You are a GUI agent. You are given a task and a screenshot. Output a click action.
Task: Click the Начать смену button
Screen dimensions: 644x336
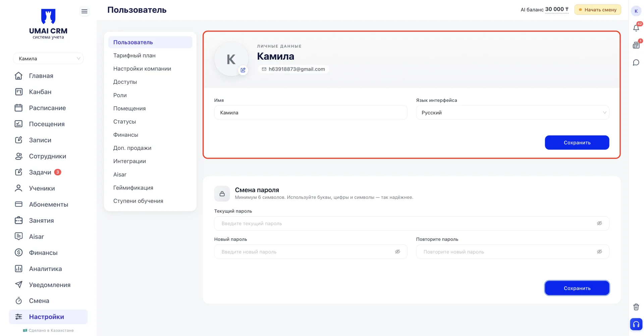(x=598, y=10)
